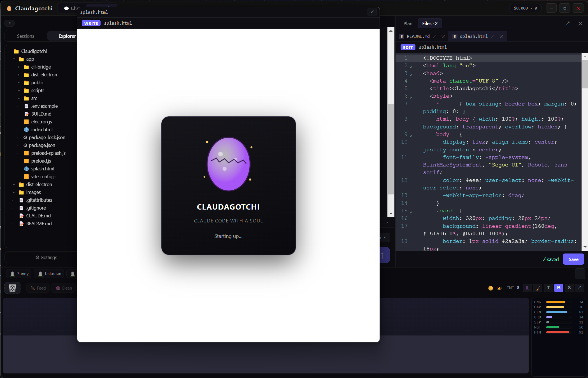The width and height of the screenshot is (588, 378).
Task: Switch to T mode in pet toolbar
Action: coord(548,288)
